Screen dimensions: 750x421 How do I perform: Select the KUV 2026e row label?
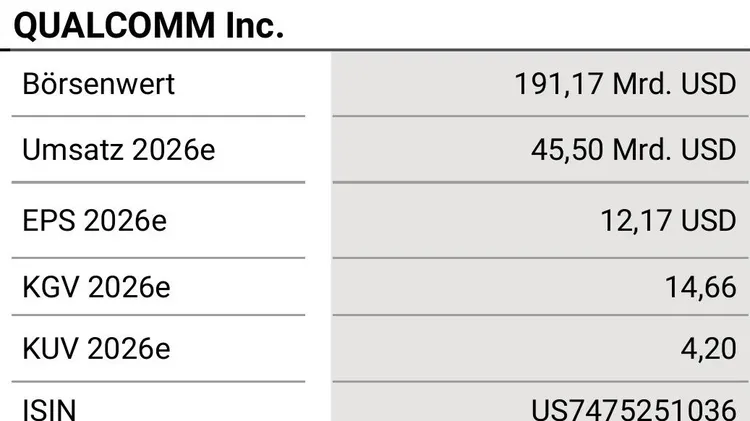click(x=97, y=349)
